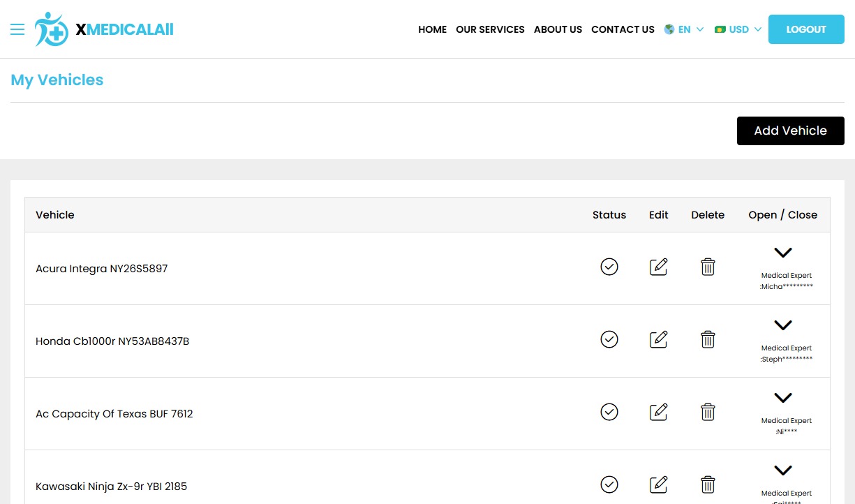Delete the Ac Capacity Of Texas vehicle

708,413
